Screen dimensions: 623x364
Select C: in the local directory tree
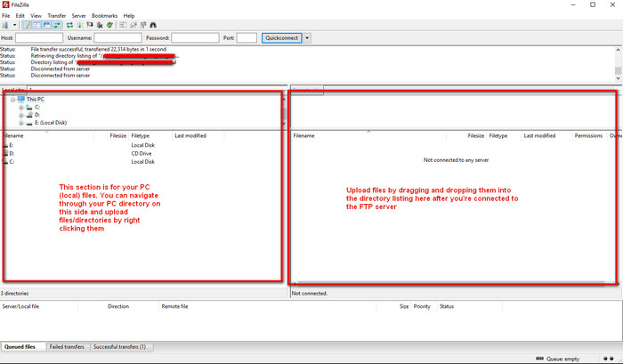click(x=37, y=107)
